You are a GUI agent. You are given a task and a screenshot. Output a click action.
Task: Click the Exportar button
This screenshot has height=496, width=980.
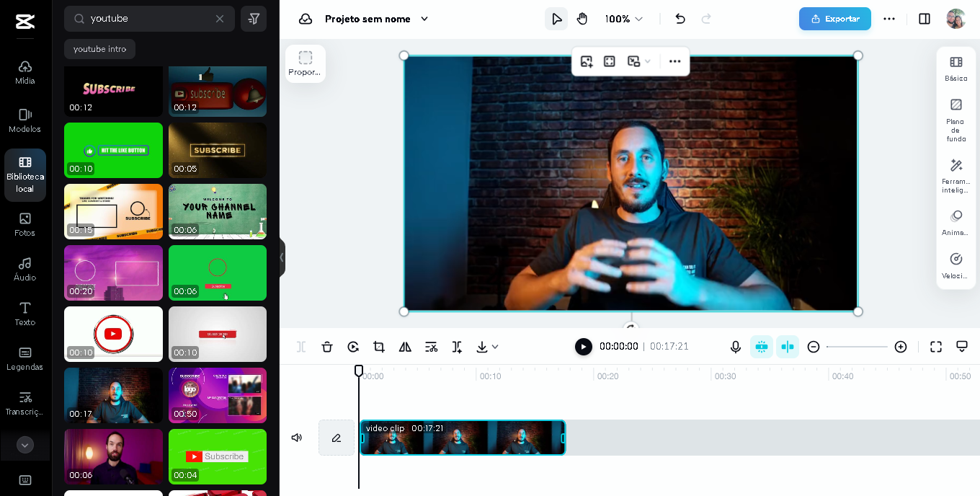[x=834, y=19]
